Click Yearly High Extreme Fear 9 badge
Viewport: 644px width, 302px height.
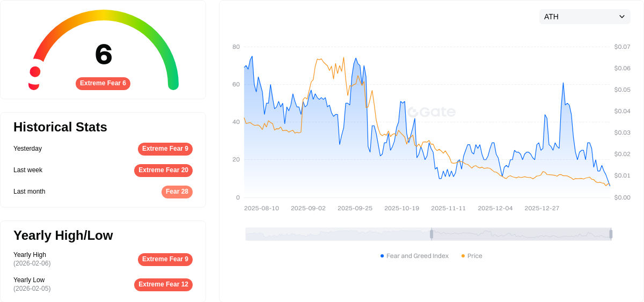[x=165, y=259]
